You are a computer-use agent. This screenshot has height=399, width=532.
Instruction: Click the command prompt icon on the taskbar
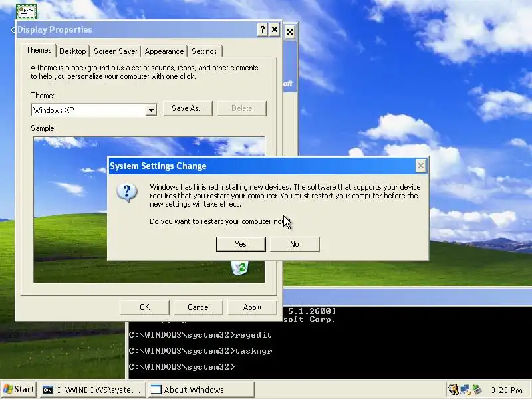pyautogui.click(x=48, y=390)
